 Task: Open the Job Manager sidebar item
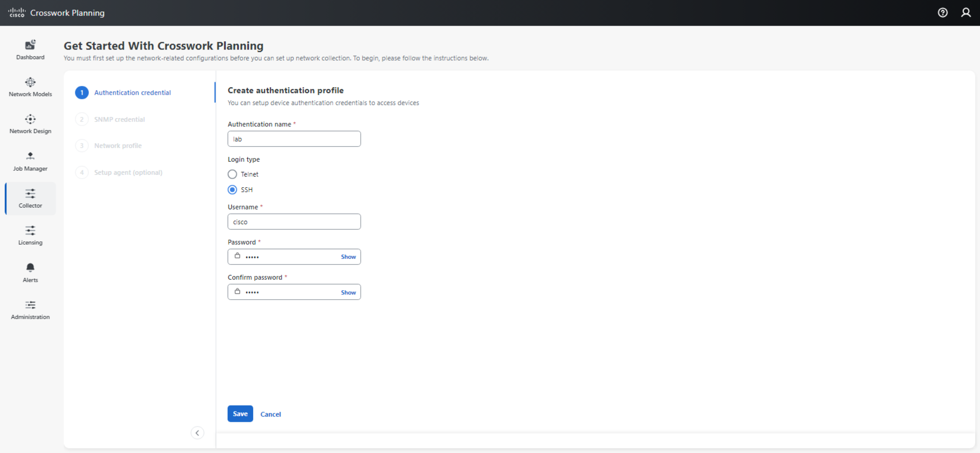tap(30, 161)
